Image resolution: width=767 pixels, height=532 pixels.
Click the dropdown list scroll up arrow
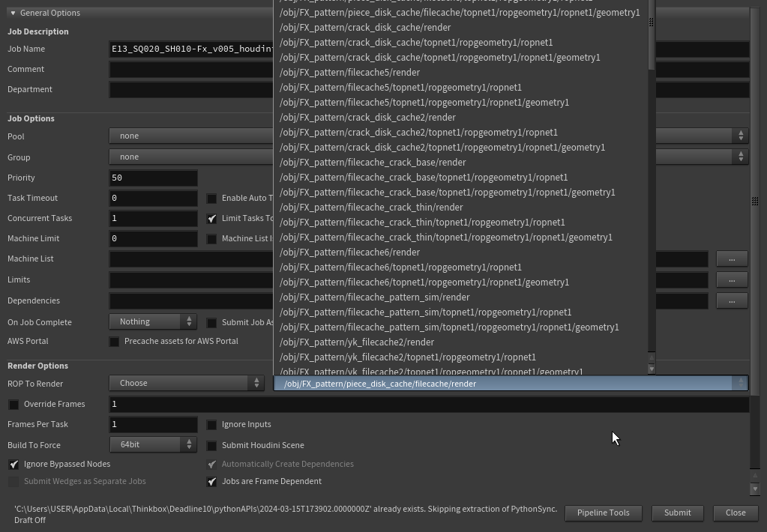651,358
